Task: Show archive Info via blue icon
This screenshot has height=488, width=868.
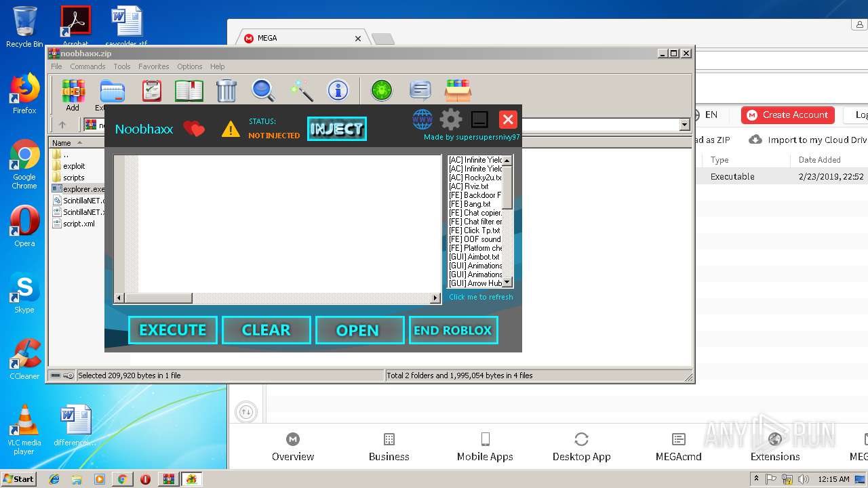Action: coord(338,91)
